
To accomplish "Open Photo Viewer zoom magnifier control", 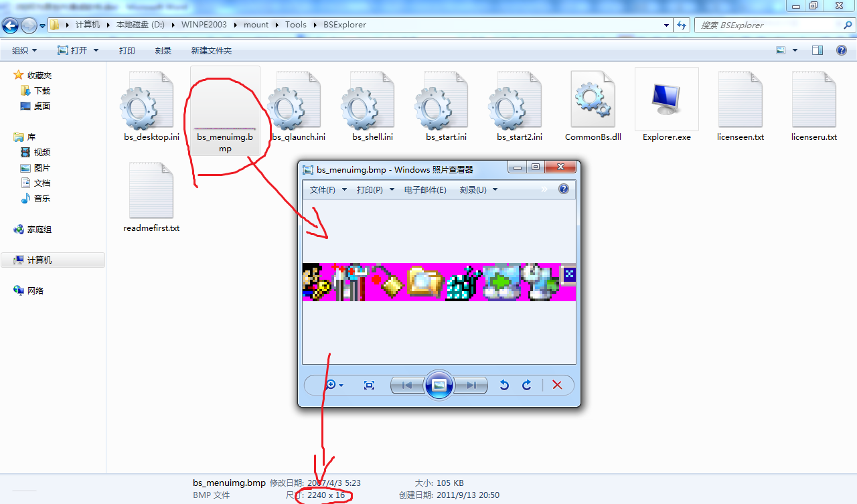I will (333, 385).
